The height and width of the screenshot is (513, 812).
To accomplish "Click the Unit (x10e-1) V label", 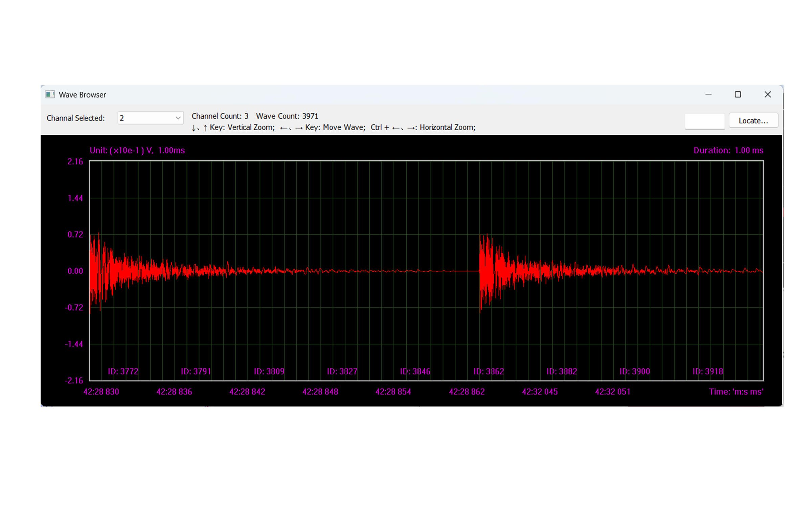I will [x=137, y=150].
